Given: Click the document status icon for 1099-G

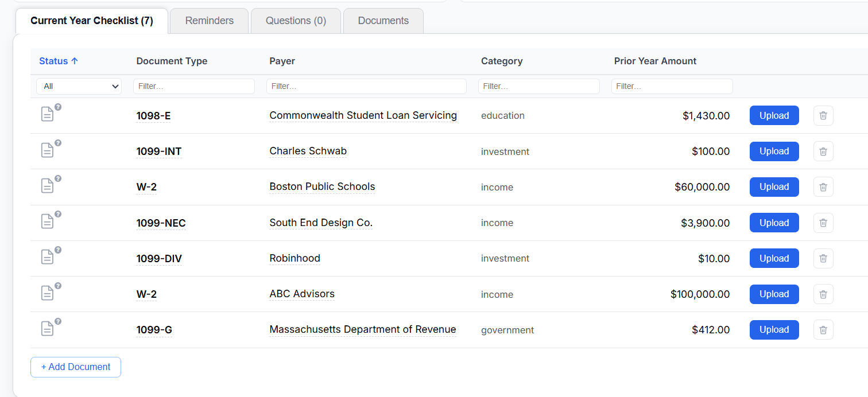Looking at the screenshot, I should [48, 329].
